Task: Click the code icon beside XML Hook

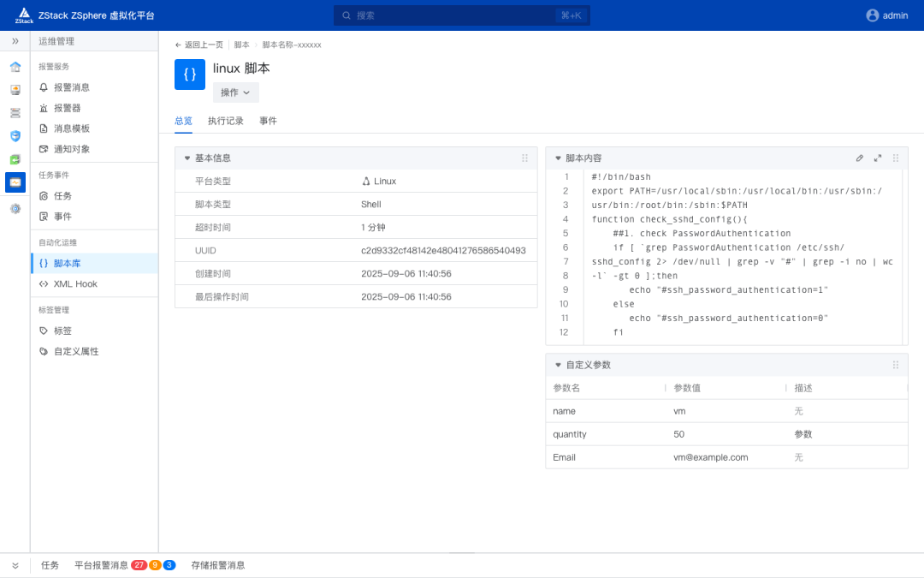Action: 44,283
